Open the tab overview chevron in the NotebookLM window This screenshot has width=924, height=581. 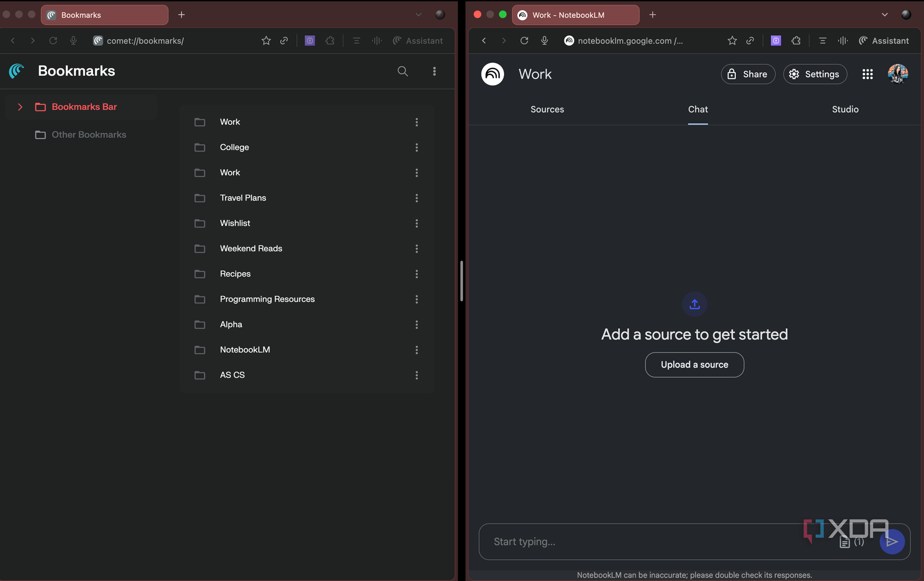884,15
